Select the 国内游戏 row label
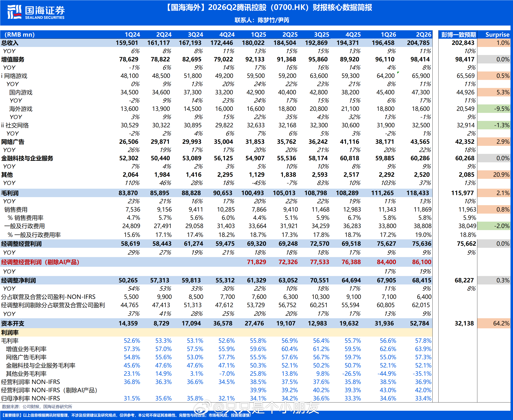 point(21,92)
